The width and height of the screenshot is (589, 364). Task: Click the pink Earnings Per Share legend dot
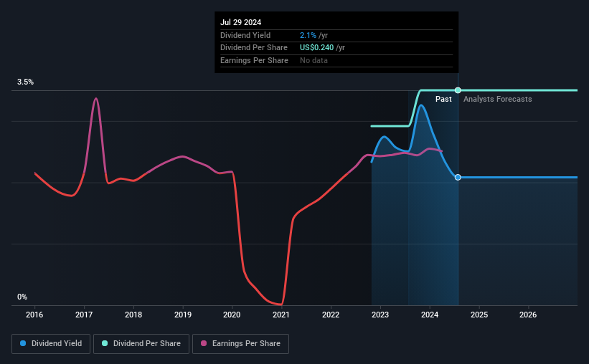[x=204, y=343]
